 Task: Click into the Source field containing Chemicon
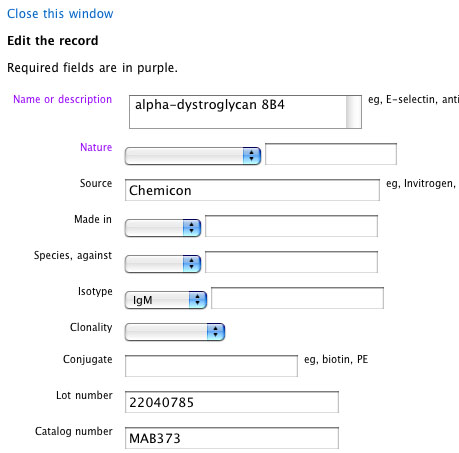(252, 190)
